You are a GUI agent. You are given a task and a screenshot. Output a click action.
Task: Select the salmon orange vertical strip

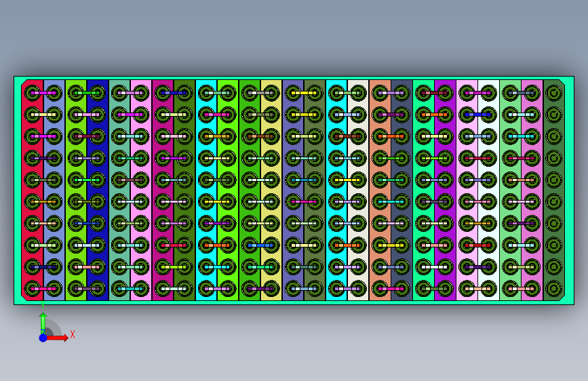tap(380, 190)
